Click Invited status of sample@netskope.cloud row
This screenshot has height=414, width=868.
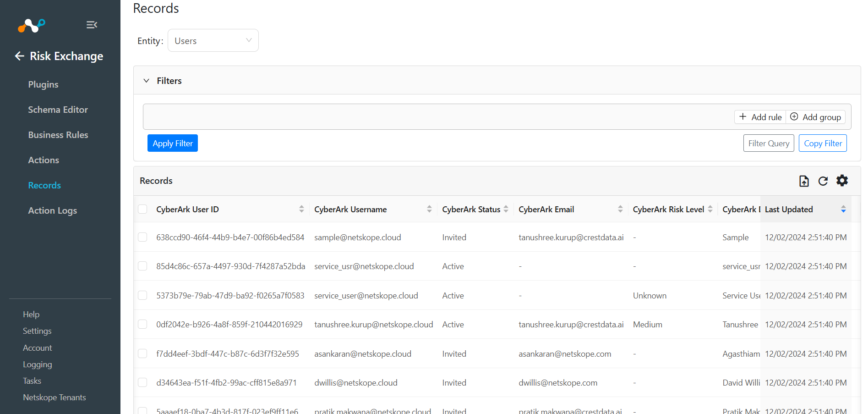click(454, 237)
